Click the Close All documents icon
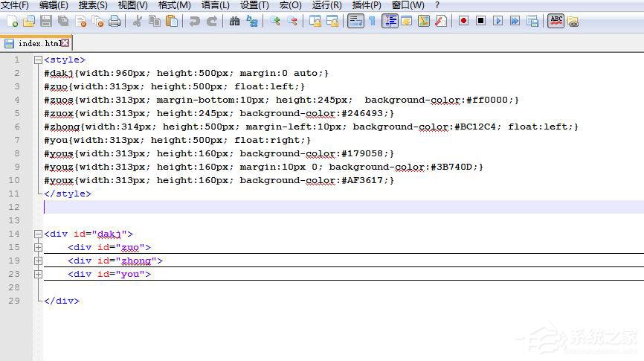 click(97, 21)
